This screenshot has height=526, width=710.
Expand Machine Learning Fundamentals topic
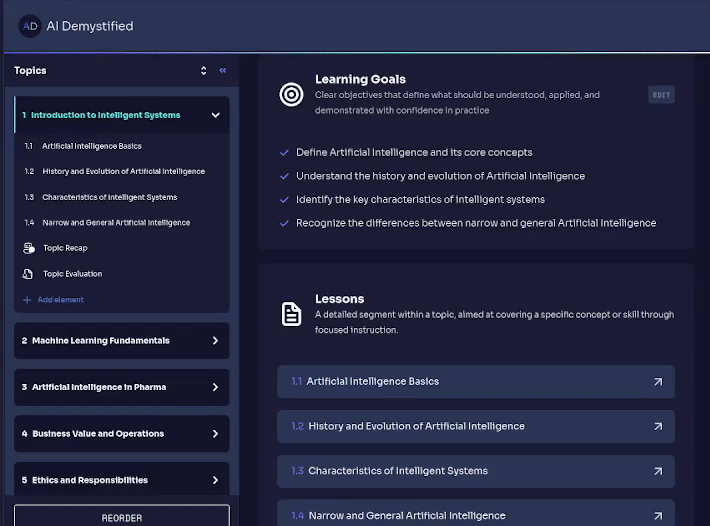coord(215,341)
